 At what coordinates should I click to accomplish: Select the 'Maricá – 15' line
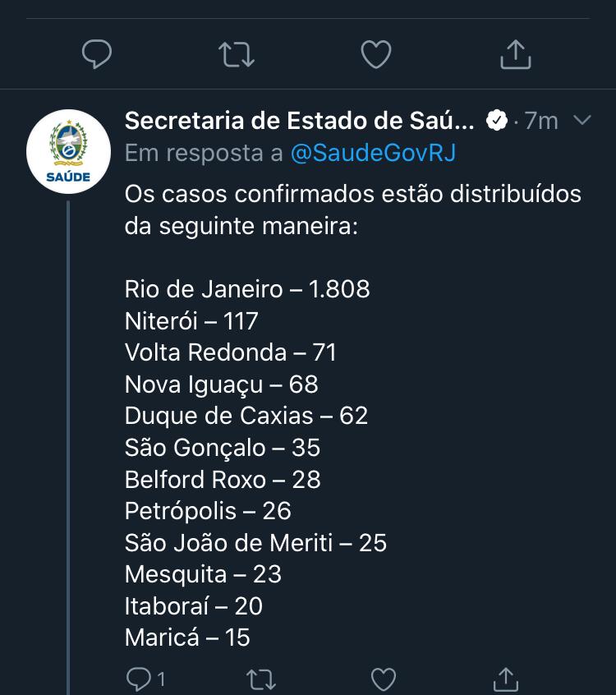coord(187,637)
